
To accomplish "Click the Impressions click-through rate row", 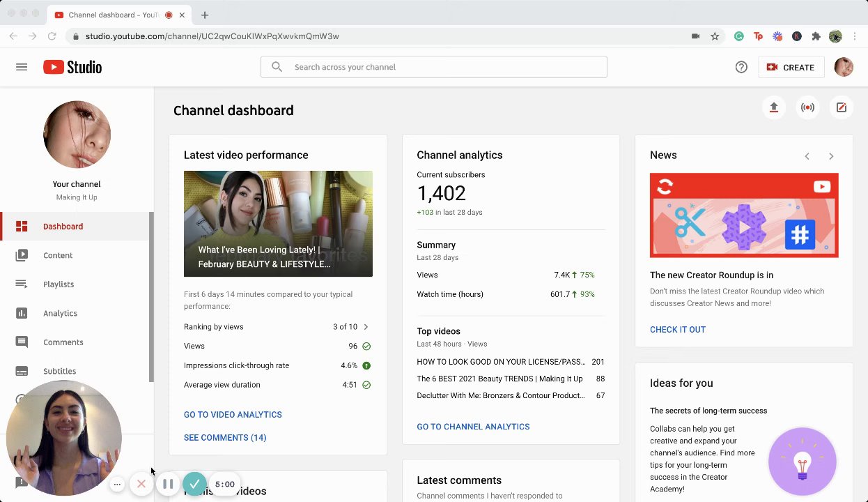I will [277, 365].
